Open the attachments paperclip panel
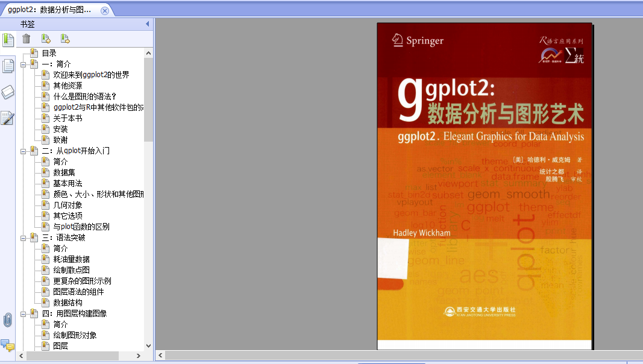This screenshot has height=364, width=643. tap(7, 320)
